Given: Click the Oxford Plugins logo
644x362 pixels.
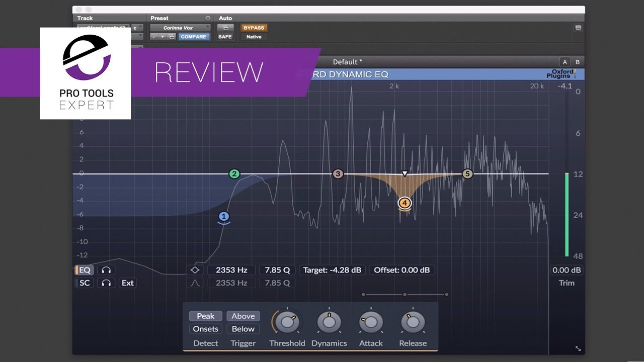Looking at the screenshot, I should click(561, 74).
